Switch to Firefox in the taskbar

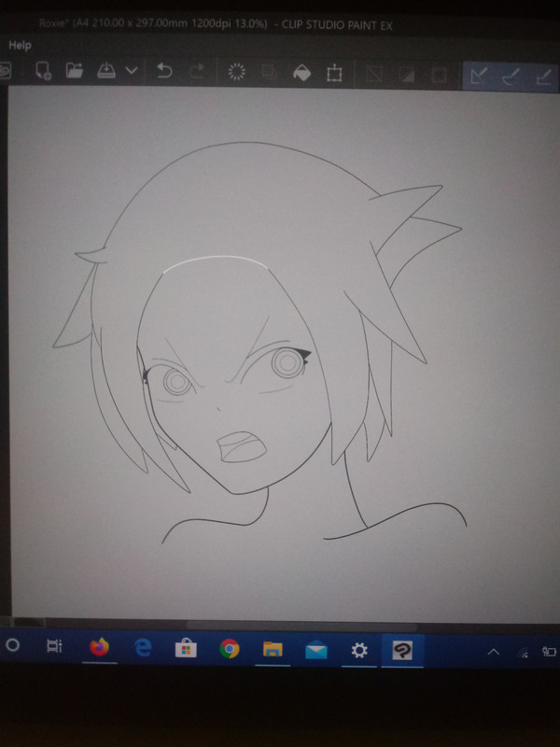100,647
